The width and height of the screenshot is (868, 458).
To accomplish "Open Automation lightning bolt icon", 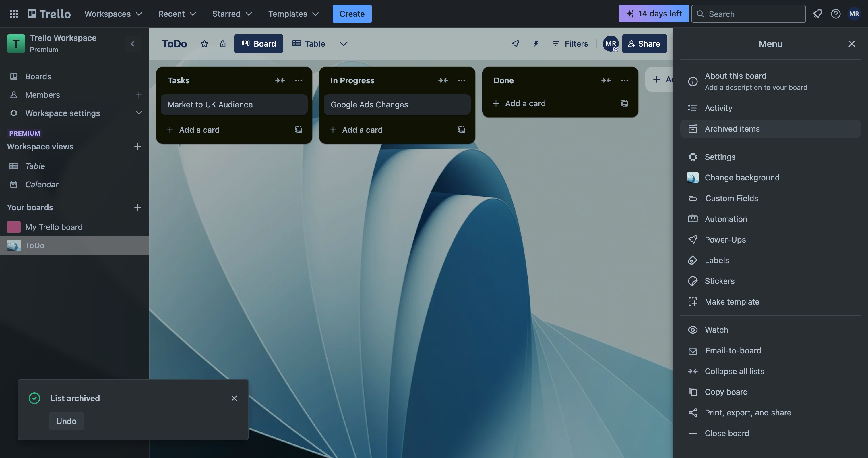I will click(x=536, y=43).
